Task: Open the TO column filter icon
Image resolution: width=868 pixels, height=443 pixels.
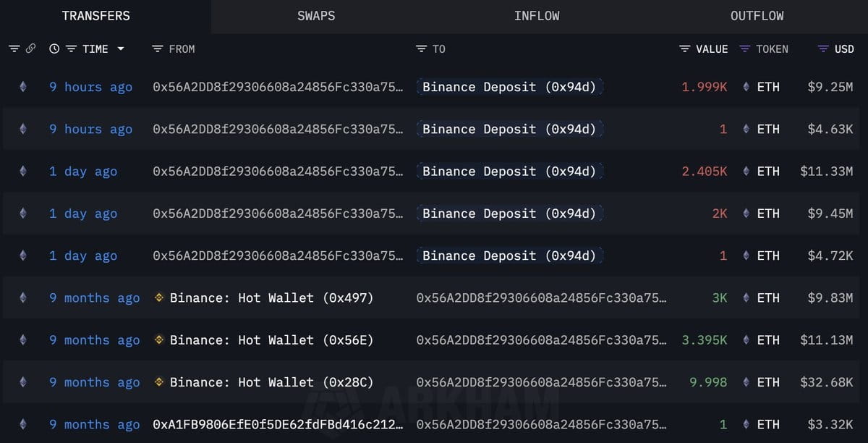Action: click(x=422, y=48)
